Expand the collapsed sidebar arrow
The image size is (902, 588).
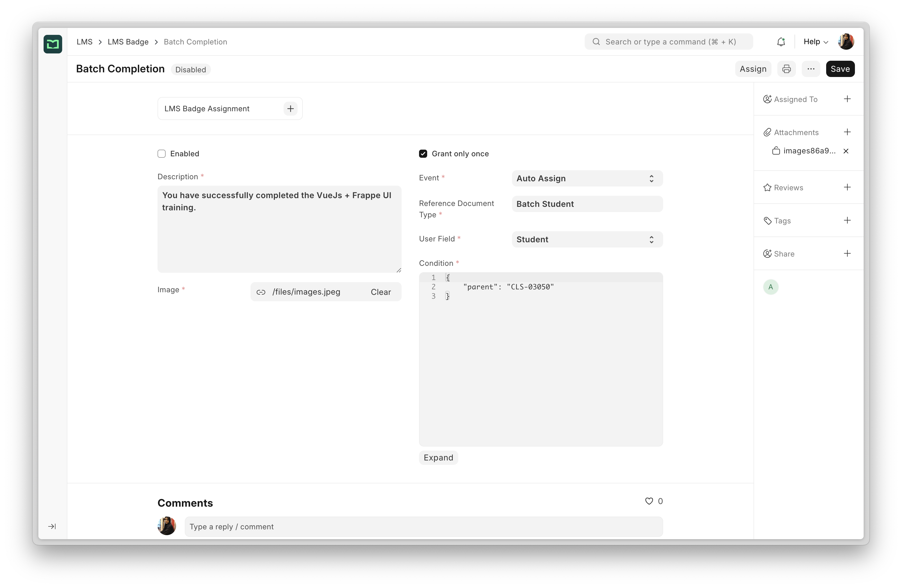point(52,526)
